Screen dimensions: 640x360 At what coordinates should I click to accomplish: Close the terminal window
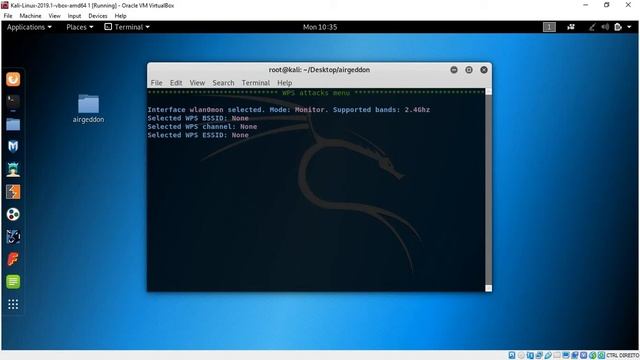click(x=484, y=70)
